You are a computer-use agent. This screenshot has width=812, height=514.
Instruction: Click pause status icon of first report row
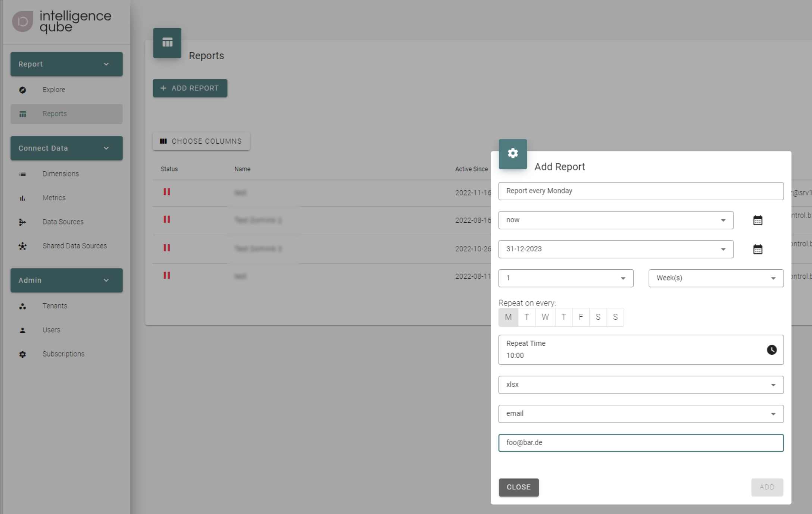(x=167, y=192)
